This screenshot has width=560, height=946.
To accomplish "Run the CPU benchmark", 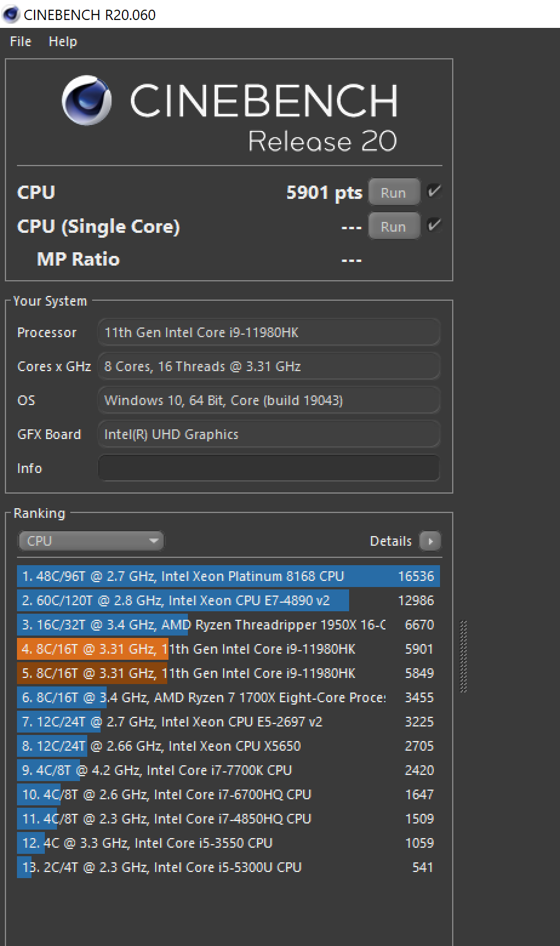I will coord(393,193).
